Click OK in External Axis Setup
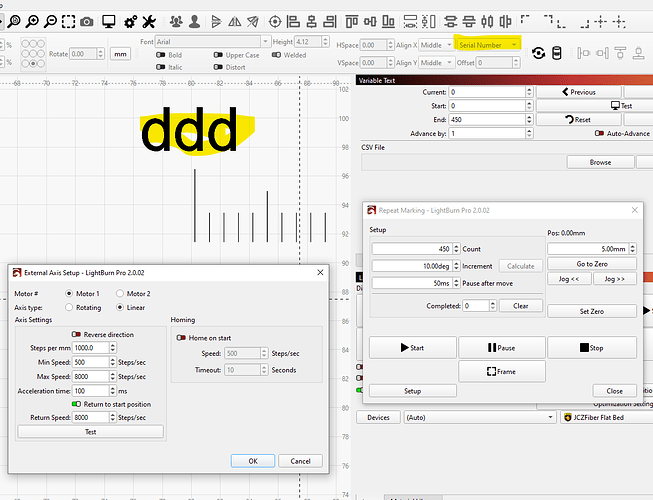Screen dimensions: 653x500 252,461
